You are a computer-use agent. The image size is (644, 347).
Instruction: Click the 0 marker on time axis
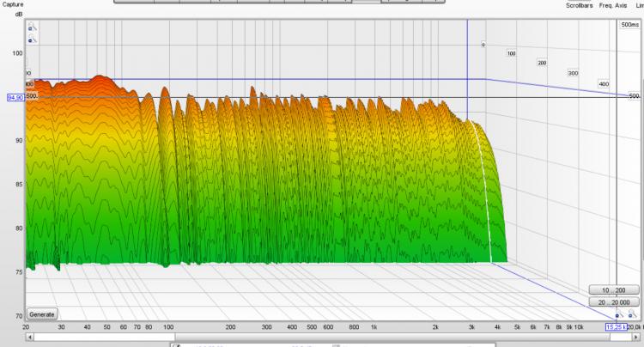tap(483, 44)
